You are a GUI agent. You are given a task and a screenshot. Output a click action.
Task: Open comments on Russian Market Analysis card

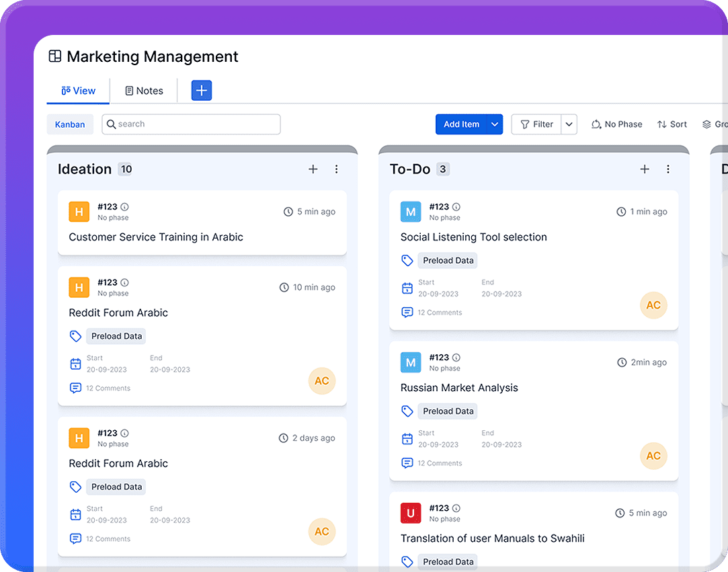pos(432,463)
